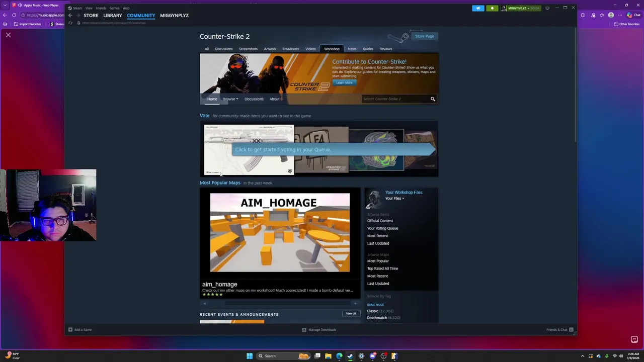Open File Explorer from the taskbar
This screenshot has width=644, height=362.
pos(328,356)
